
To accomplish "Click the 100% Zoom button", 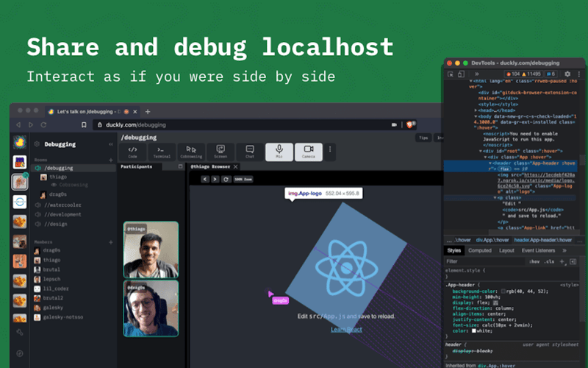I will click(x=243, y=179).
